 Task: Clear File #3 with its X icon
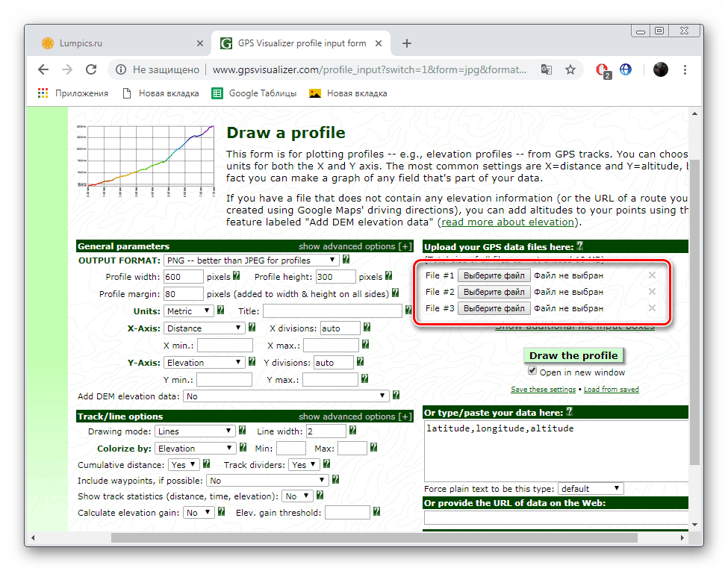(x=653, y=308)
